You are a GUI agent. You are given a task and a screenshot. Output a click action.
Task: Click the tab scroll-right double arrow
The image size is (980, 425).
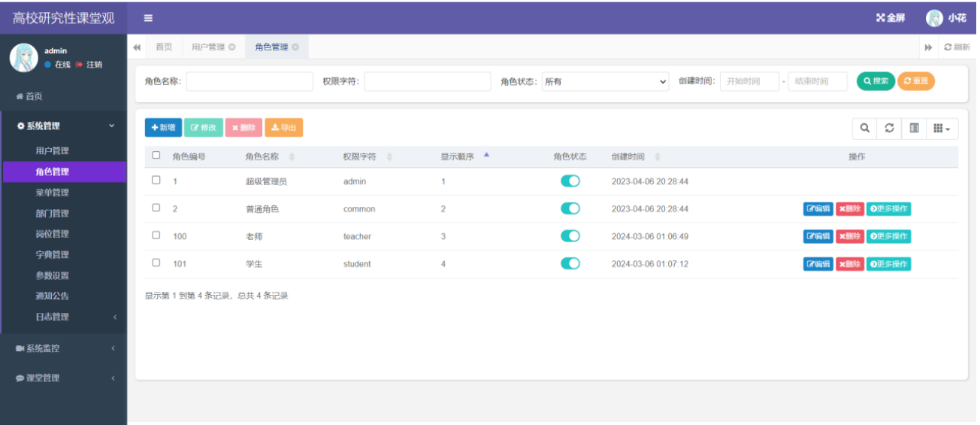tap(928, 47)
